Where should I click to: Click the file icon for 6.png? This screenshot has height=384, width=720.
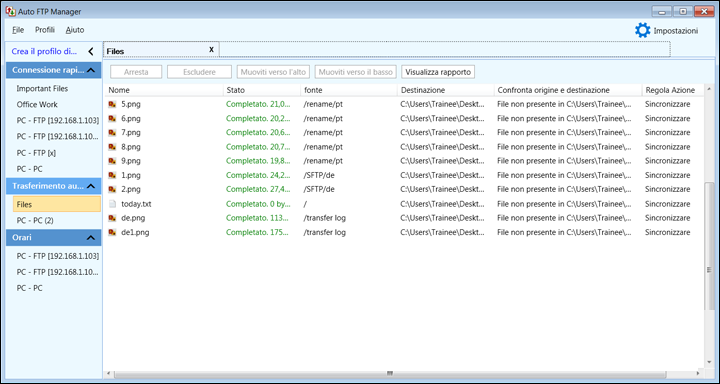pos(112,119)
